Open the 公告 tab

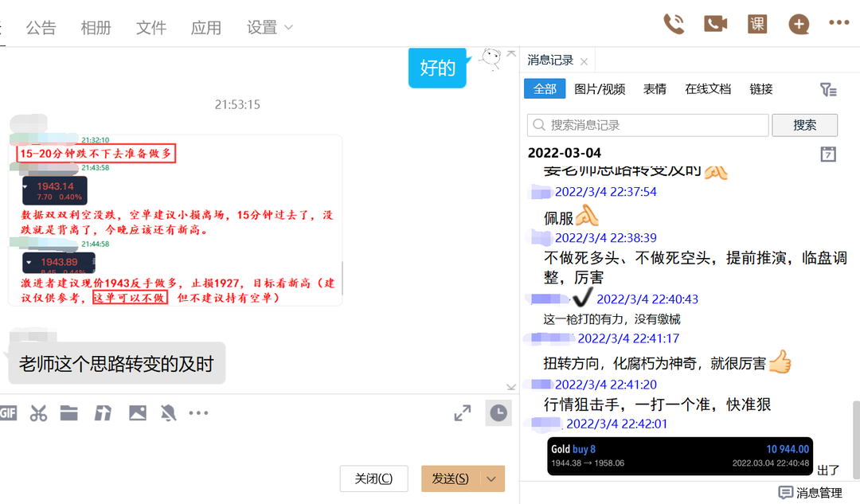pos(41,27)
